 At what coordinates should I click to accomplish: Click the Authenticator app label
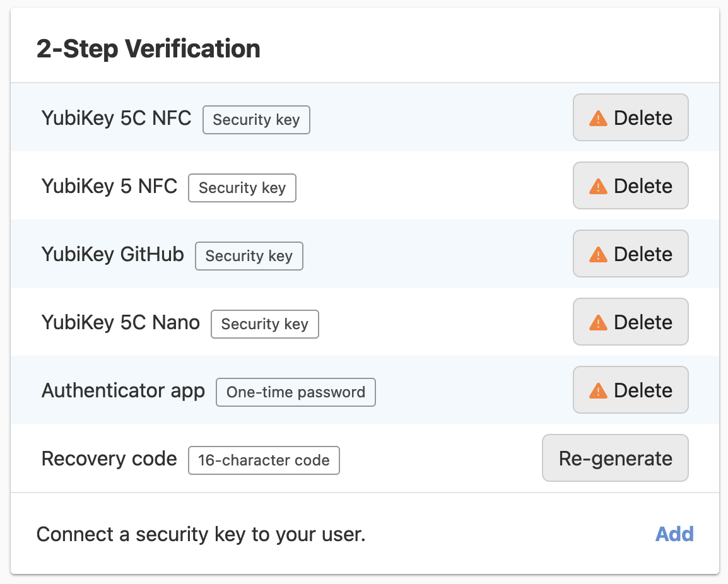click(x=123, y=390)
